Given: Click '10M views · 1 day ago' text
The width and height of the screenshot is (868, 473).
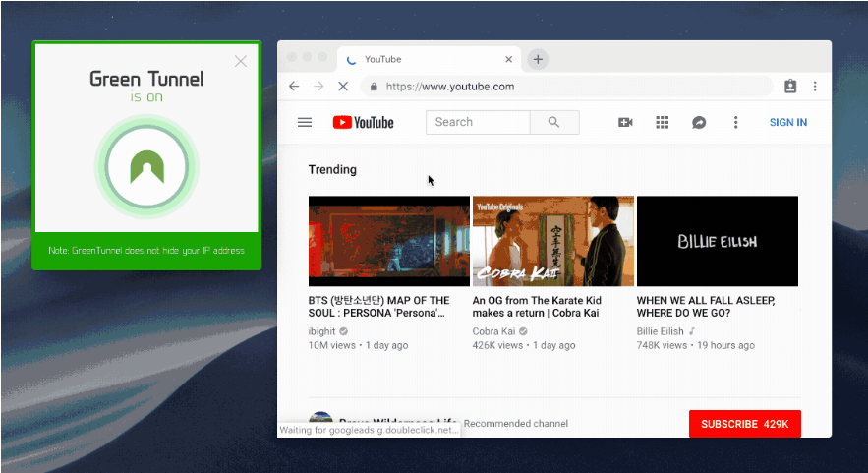Looking at the screenshot, I should click(358, 345).
